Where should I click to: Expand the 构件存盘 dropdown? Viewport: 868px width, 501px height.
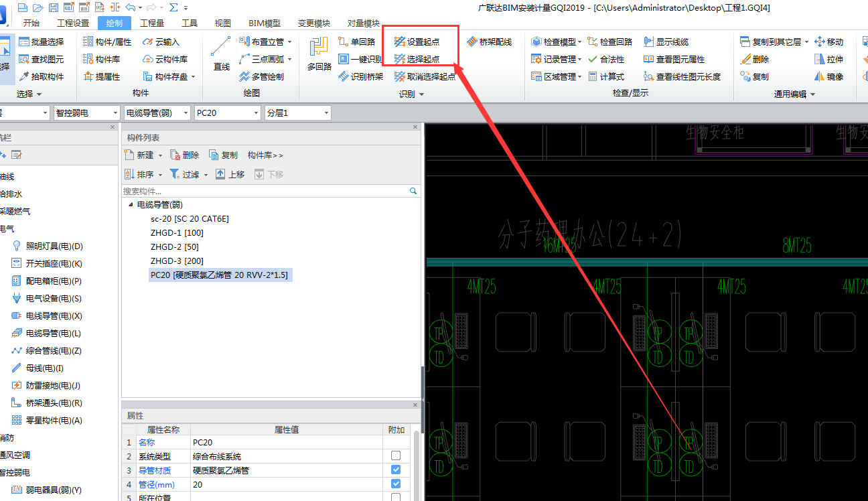click(x=193, y=76)
